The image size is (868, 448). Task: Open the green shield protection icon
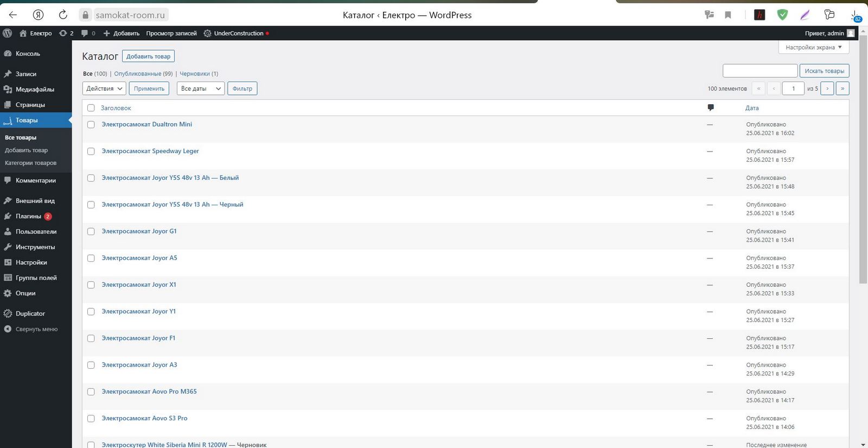pos(782,15)
